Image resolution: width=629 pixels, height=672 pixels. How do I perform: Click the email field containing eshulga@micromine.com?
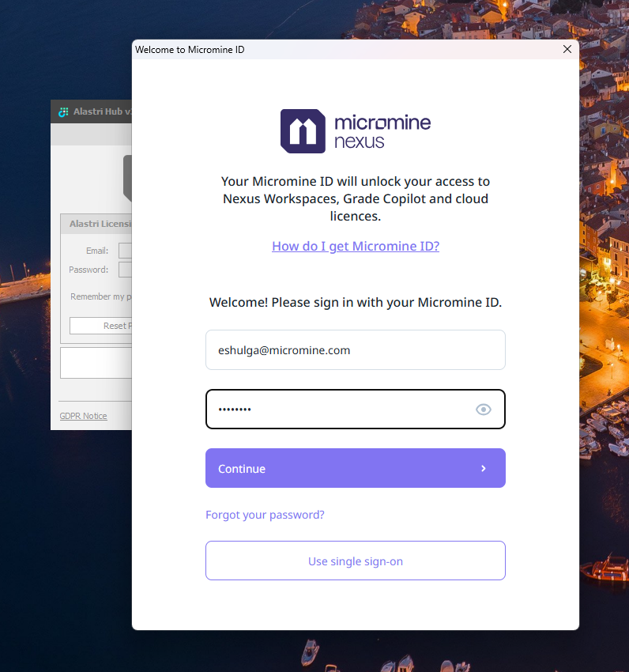(356, 349)
